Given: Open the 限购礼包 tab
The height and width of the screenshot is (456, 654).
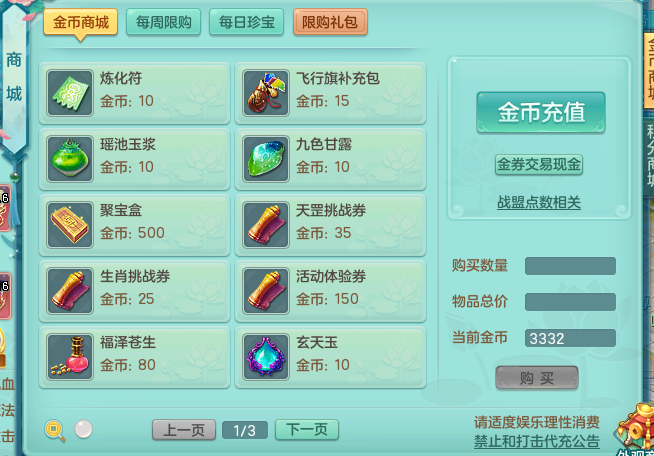Looking at the screenshot, I should point(330,22).
